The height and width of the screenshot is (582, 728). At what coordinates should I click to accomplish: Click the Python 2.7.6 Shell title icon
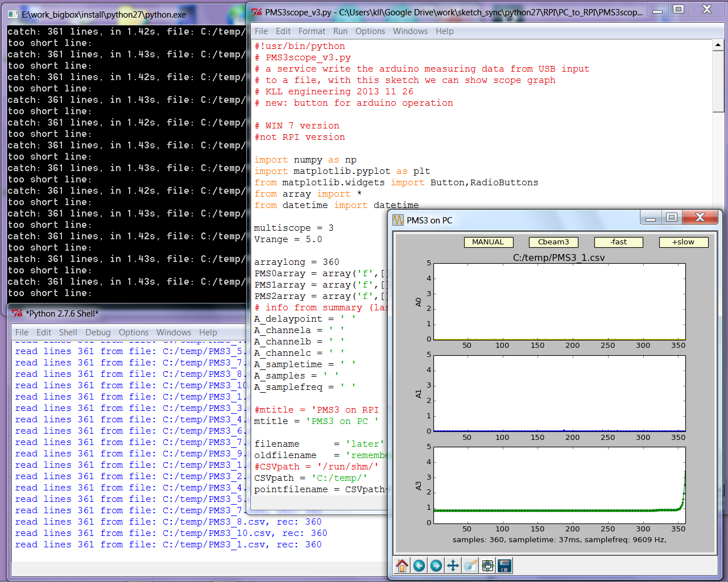point(18,314)
